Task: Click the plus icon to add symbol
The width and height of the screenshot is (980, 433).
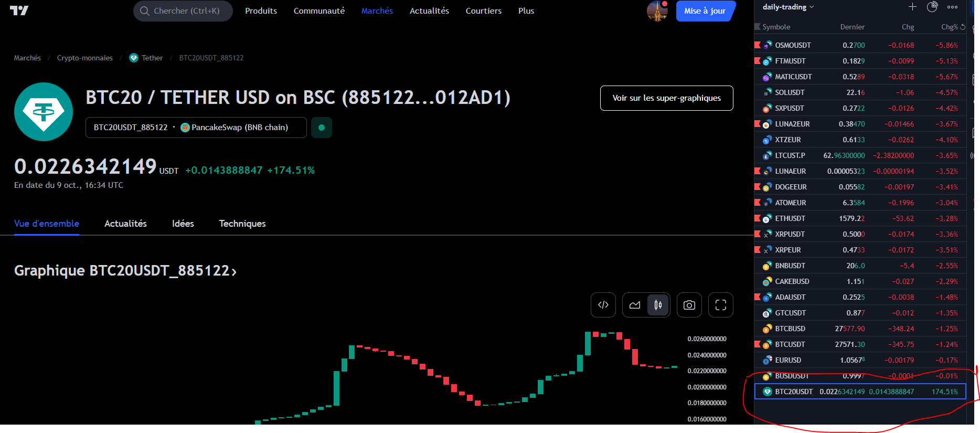Action: point(912,7)
